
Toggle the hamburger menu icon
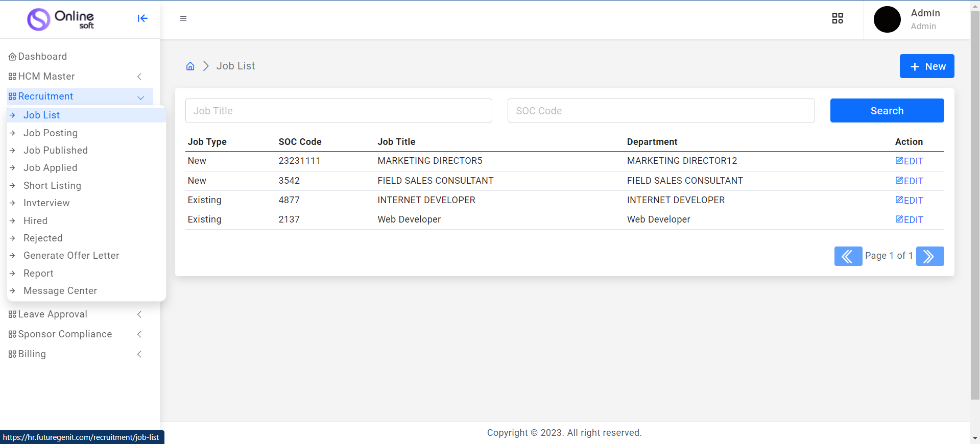pos(183,18)
